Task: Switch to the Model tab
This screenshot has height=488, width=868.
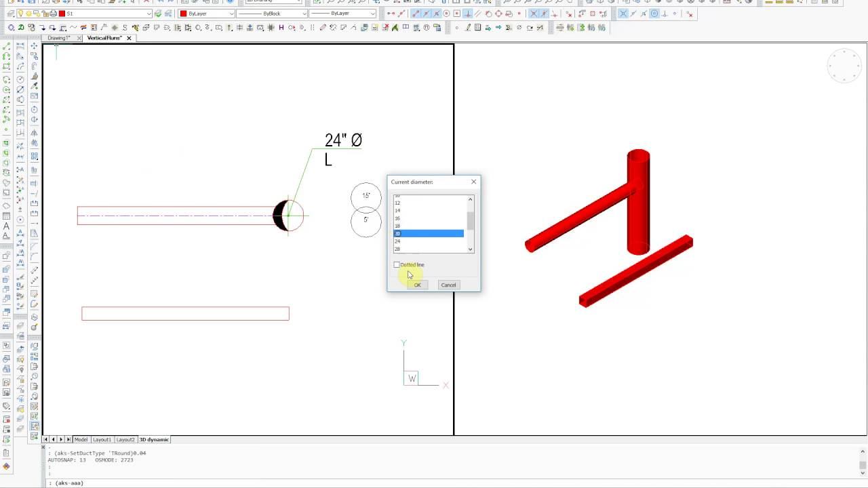Action: coord(81,439)
